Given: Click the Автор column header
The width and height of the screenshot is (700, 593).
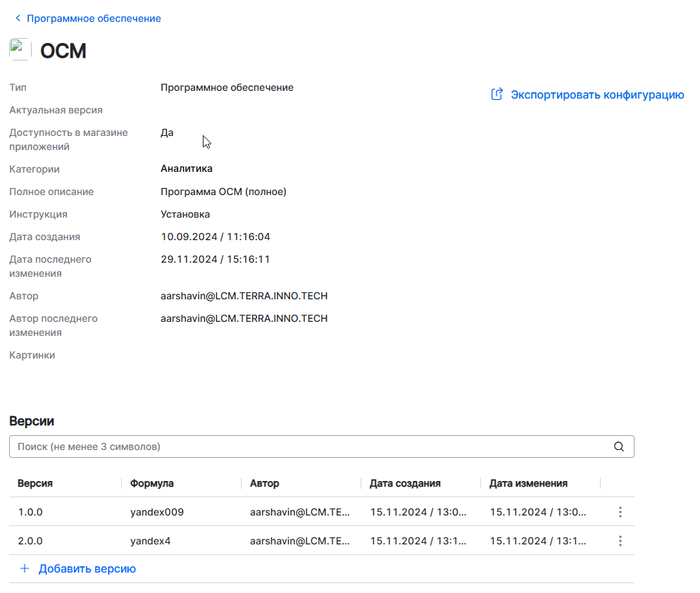Looking at the screenshot, I should coord(264,483).
